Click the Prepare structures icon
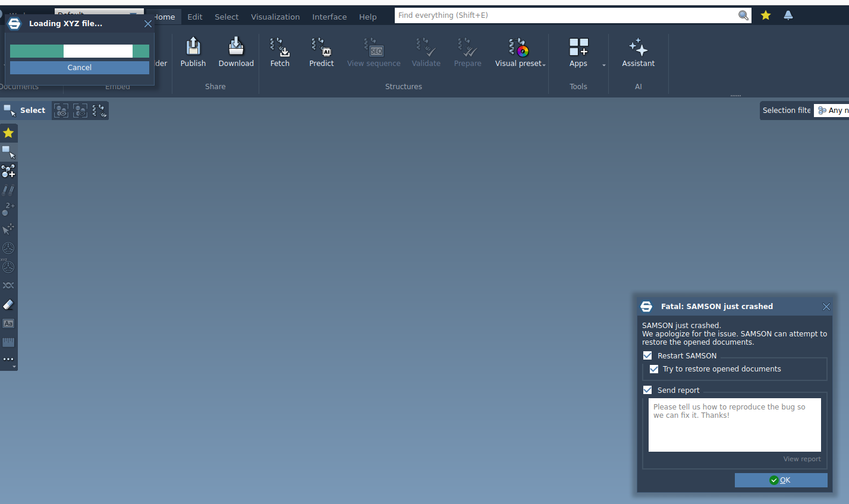The width and height of the screenshot is (849, 504). click(x=468, y=47)
